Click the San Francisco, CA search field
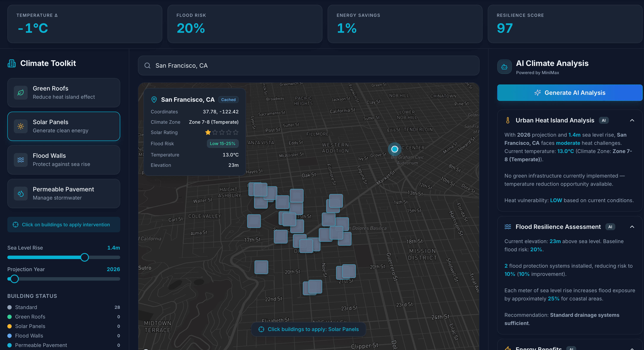The height and width of the screenshot is (350, 644). coord(308,66)
